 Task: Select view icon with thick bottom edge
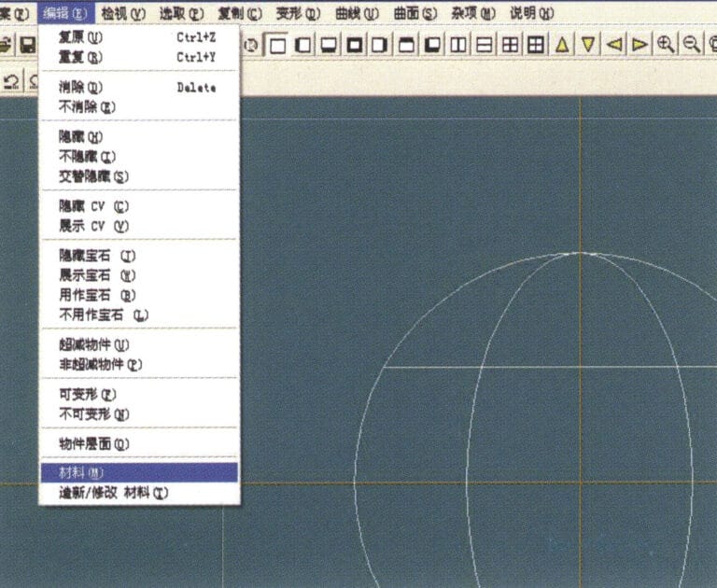329,45
